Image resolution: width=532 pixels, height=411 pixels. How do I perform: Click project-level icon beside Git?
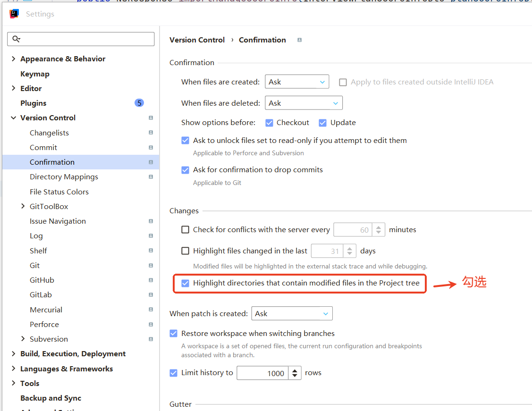pyautogui.click(x=151, y=266)
